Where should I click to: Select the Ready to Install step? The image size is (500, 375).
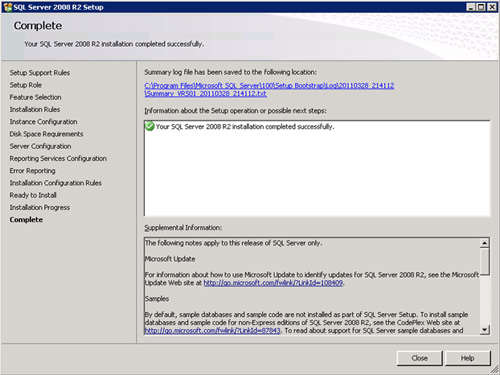[x=33, y=195]
